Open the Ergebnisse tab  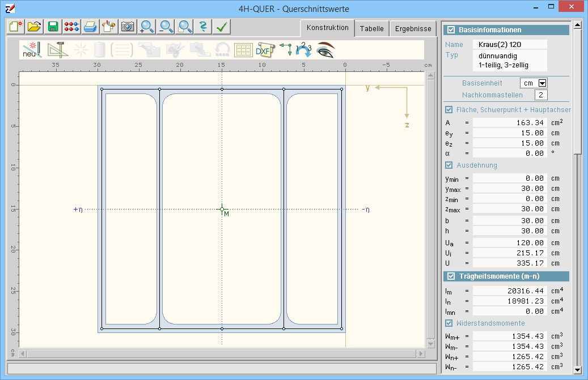[413, 28]
